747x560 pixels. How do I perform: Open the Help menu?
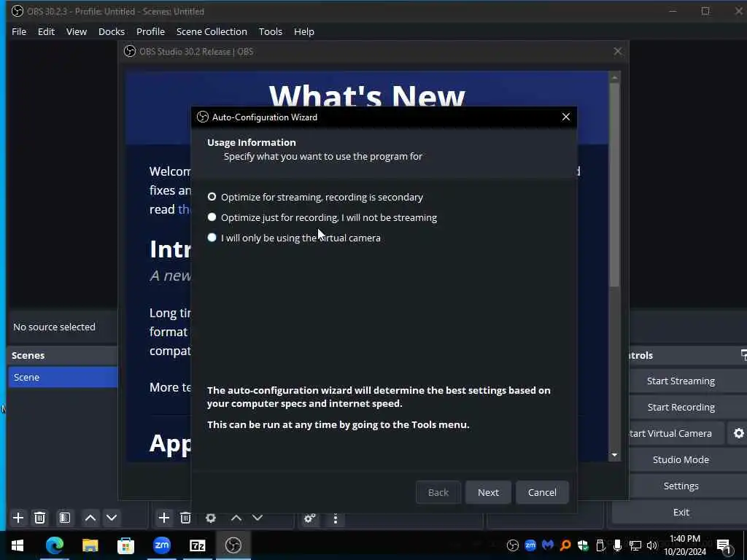[x=304, y=31]
